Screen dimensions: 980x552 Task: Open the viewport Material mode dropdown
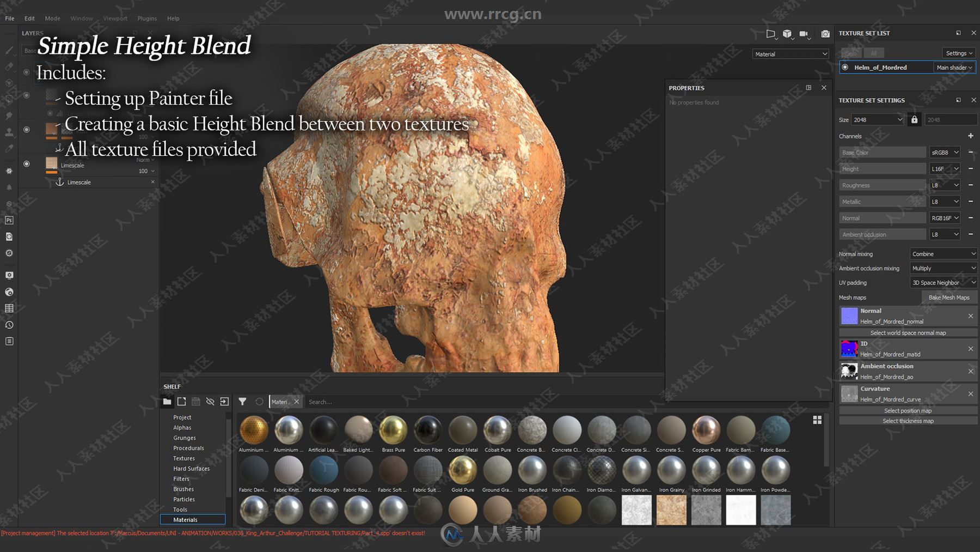click(791, 54)
